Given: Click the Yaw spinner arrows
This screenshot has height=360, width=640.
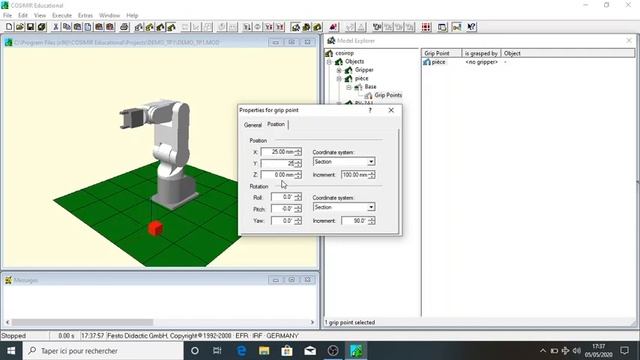Looking at the screenshot, I should (298, 221).
